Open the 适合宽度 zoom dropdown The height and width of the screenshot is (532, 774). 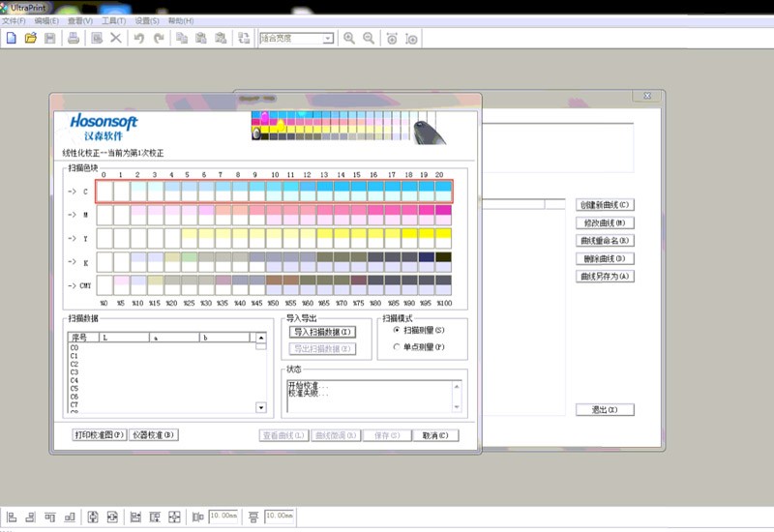(328, 39)
